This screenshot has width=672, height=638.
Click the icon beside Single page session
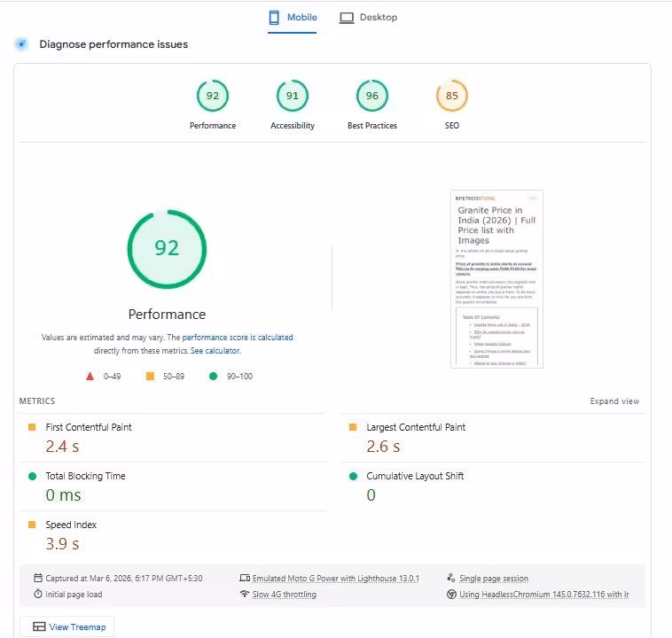(451, 578)
